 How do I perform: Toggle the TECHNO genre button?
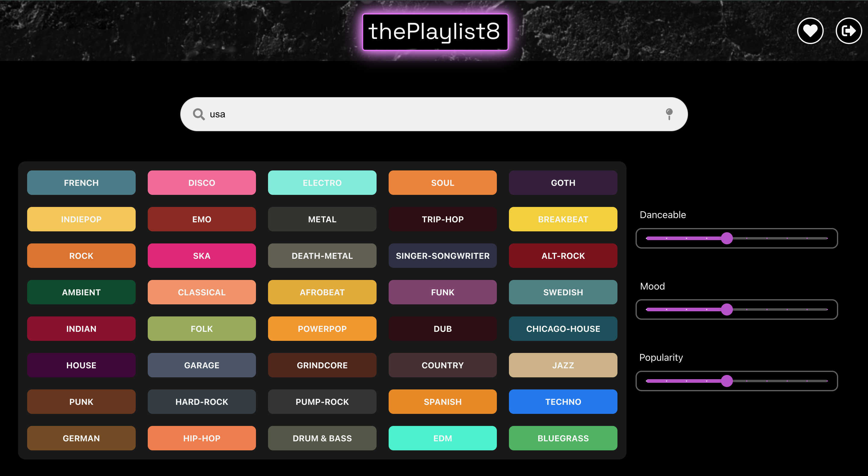tap(563, 402)
